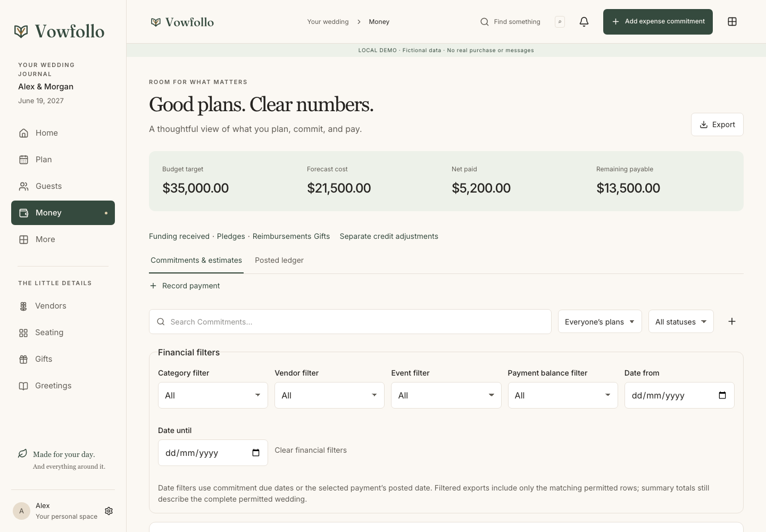Click the Net paid value $5,200.00
766x532 pixels.
(481, 188)
